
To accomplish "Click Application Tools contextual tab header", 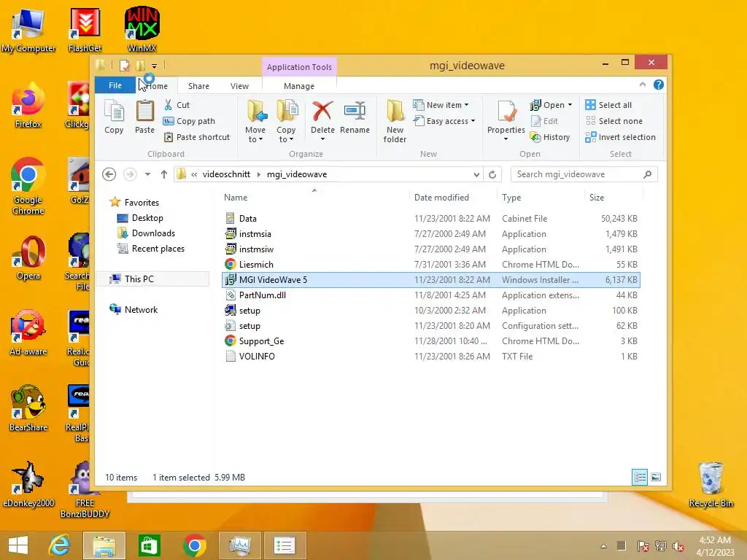I will coord(299,67).
